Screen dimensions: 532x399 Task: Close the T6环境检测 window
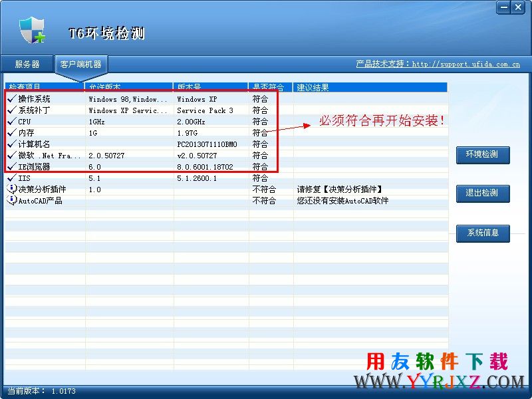(518, 7)
